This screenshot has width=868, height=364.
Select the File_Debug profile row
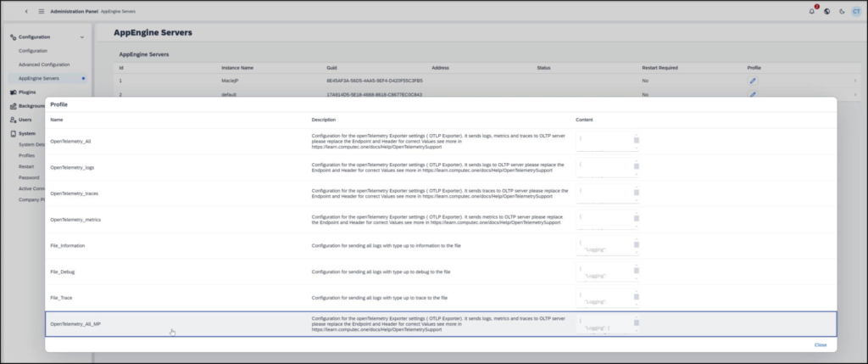[441, 272]
